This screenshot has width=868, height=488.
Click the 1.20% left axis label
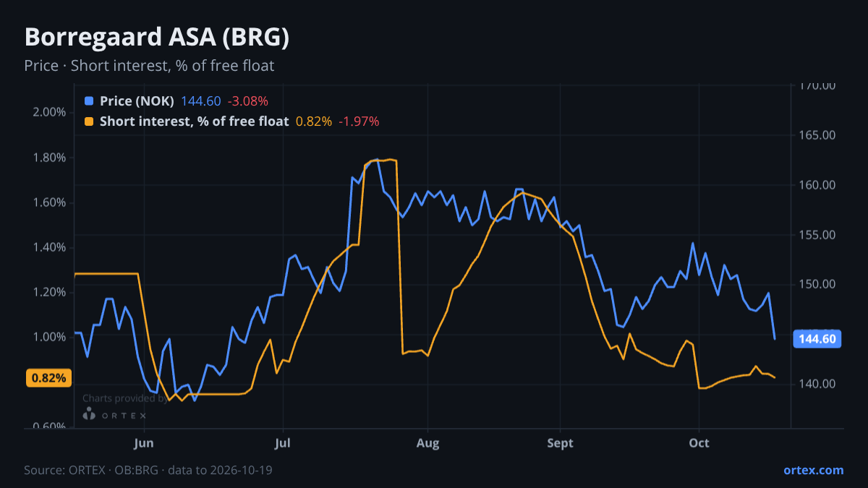pos(49,292)
